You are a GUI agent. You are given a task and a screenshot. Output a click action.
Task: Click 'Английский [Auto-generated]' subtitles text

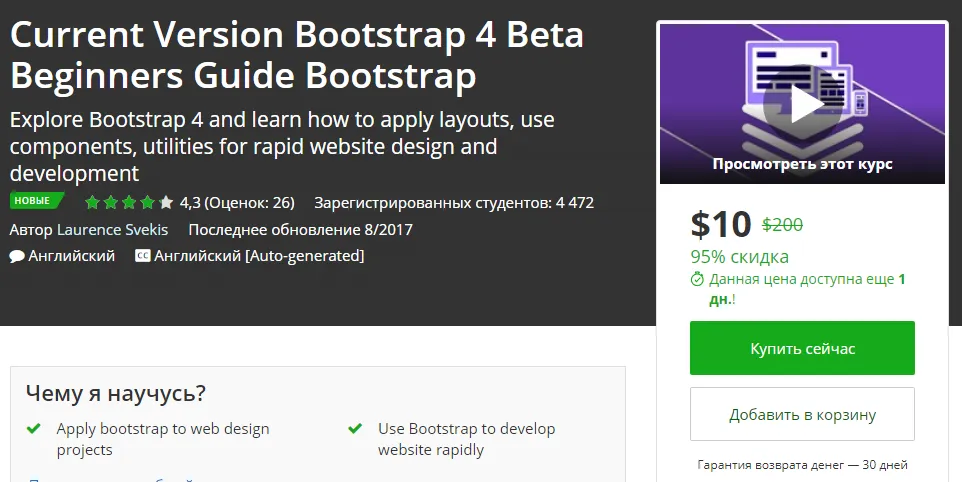[x=259, y=256]
